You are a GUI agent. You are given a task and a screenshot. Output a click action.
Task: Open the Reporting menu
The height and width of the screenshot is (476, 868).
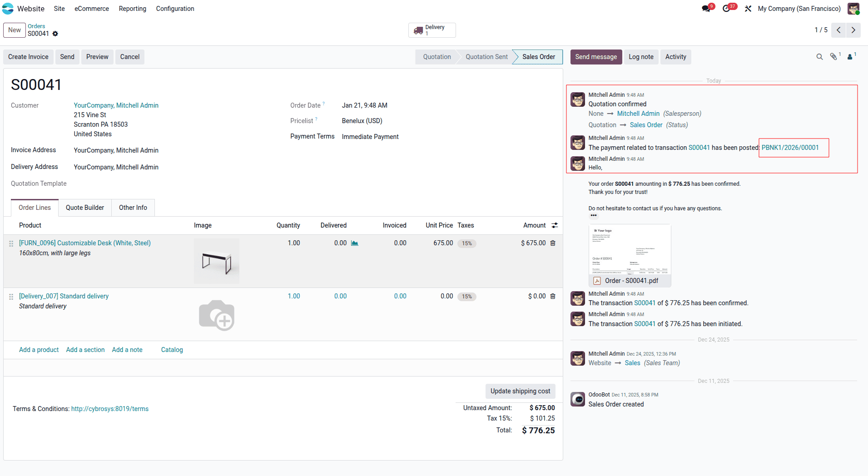[132, 9]
